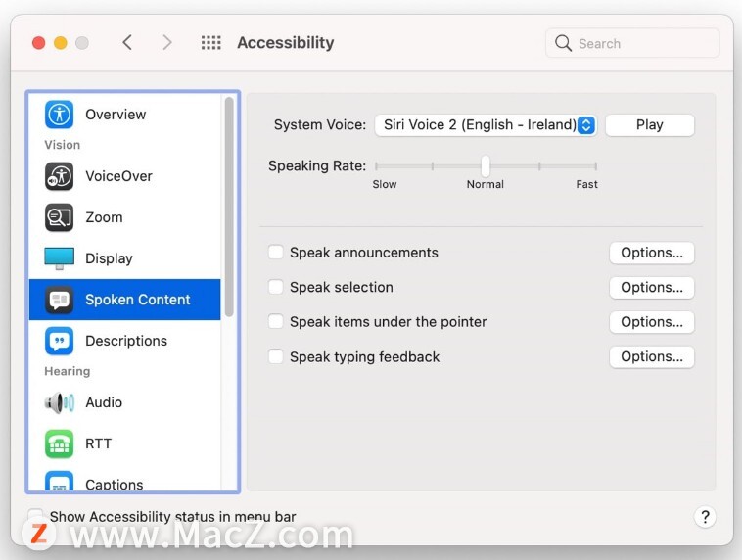Click the Descriptions quote bubble icon
Image resolution: width=742 pixels, height=560 pixels.
(x=59, y=341)
